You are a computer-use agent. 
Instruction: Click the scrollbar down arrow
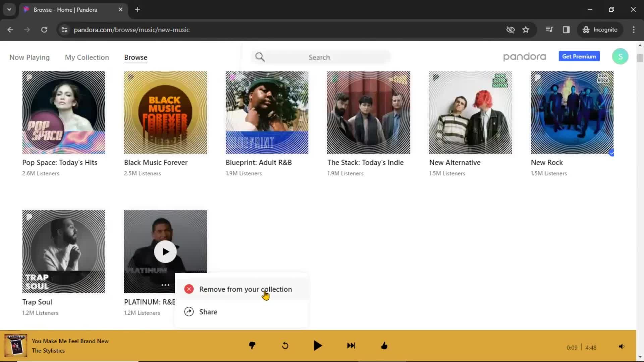coord(640,357)
